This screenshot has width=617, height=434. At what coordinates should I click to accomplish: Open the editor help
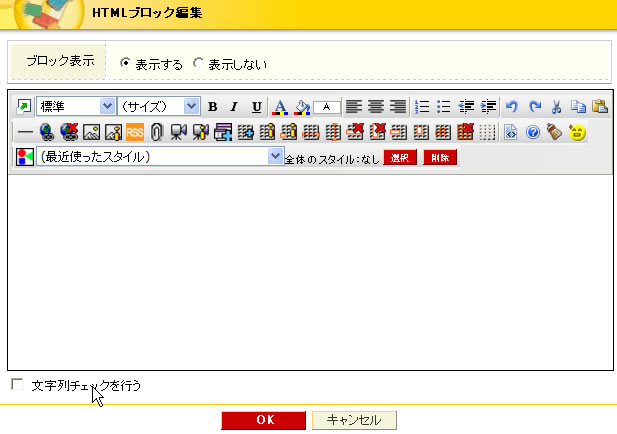(x=533, y=133)
